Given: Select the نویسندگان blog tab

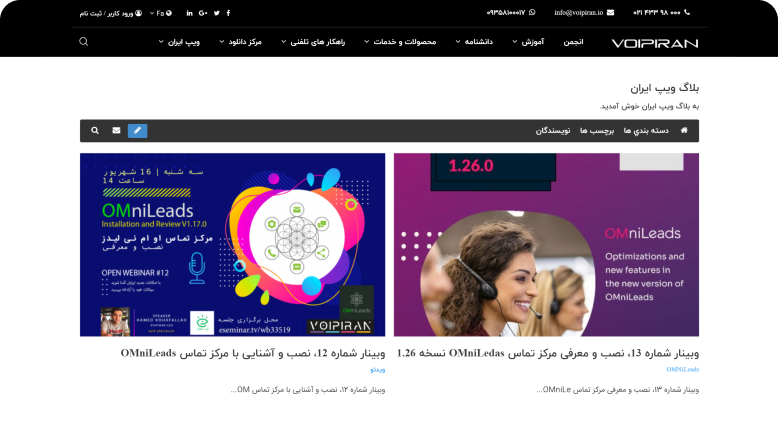Looking at the screenshot, I should (x=553, y=130).
